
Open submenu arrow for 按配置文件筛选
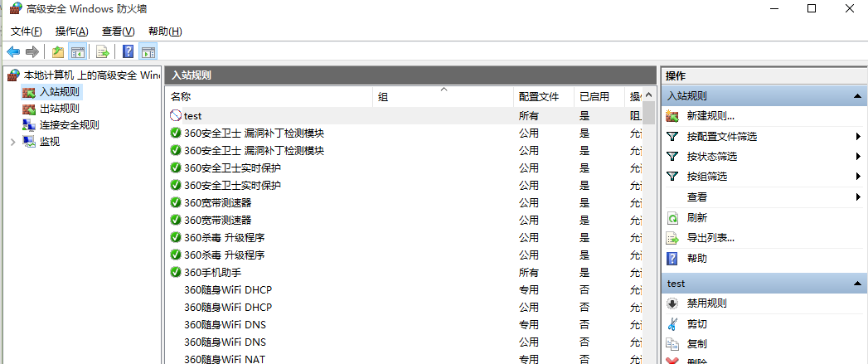(x=858, y=136)
